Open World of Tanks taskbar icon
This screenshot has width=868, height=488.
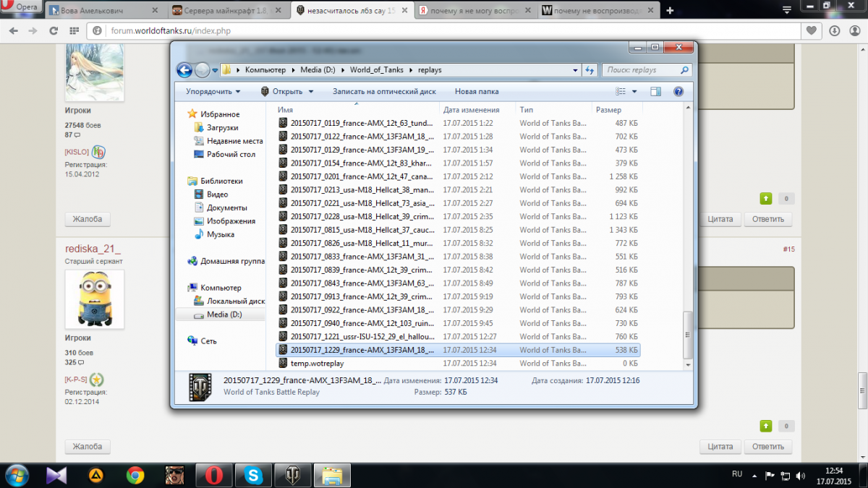[294, 475]
